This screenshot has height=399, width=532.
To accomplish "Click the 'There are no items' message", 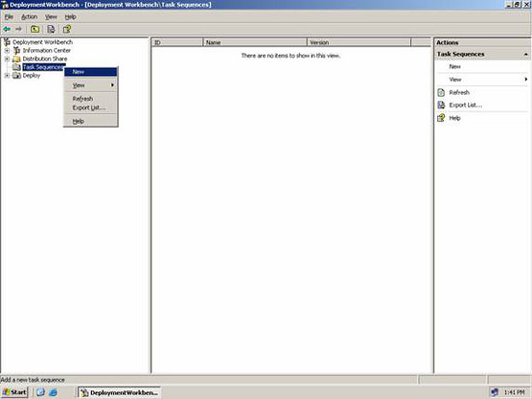I will pyautogui.click(x=290, y=56).
